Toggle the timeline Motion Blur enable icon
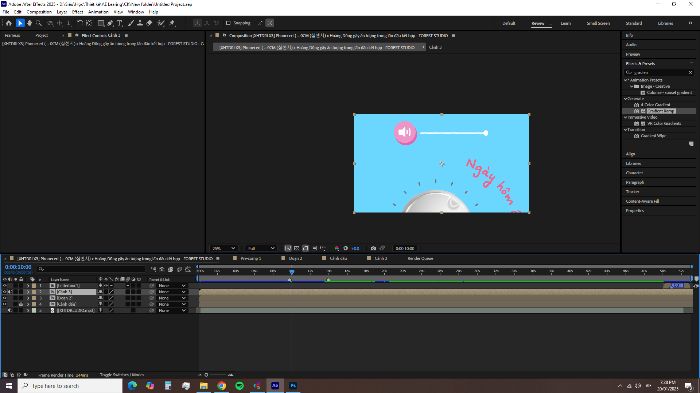 tap(179, 269)
